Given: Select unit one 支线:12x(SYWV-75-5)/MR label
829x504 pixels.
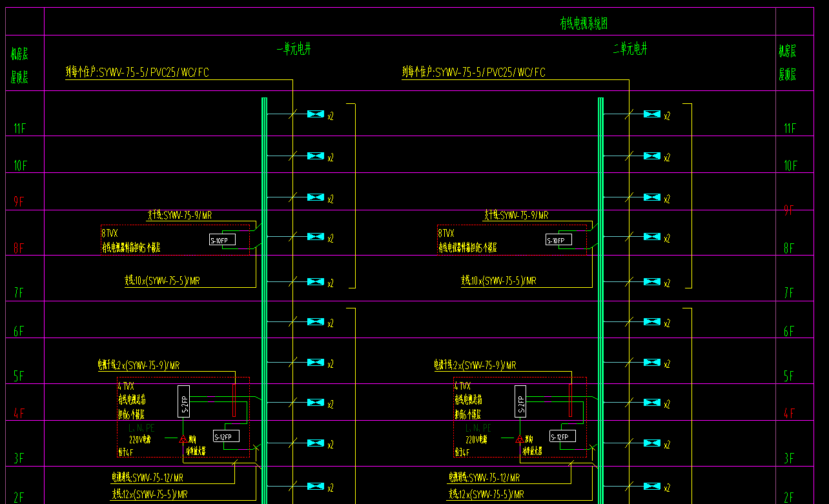Looking at the screenshot, I should click(x=150, y=494).
